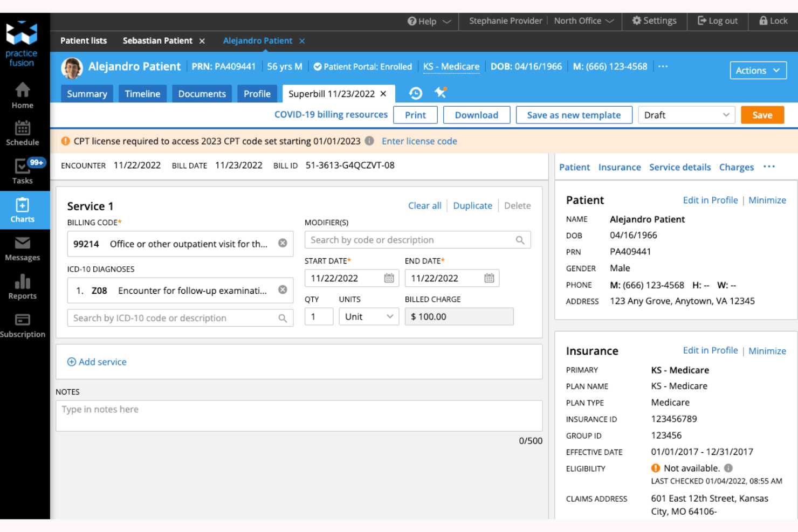798x532 pixels.
Task: Open the Actions dropdown
Action: [x=758, y=70]
